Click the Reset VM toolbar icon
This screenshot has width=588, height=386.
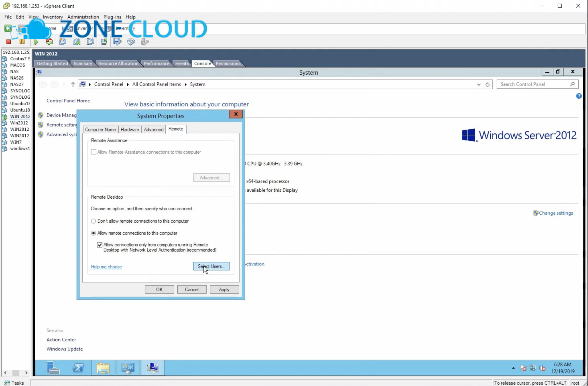pyautogui.click(x=49, y=42)
